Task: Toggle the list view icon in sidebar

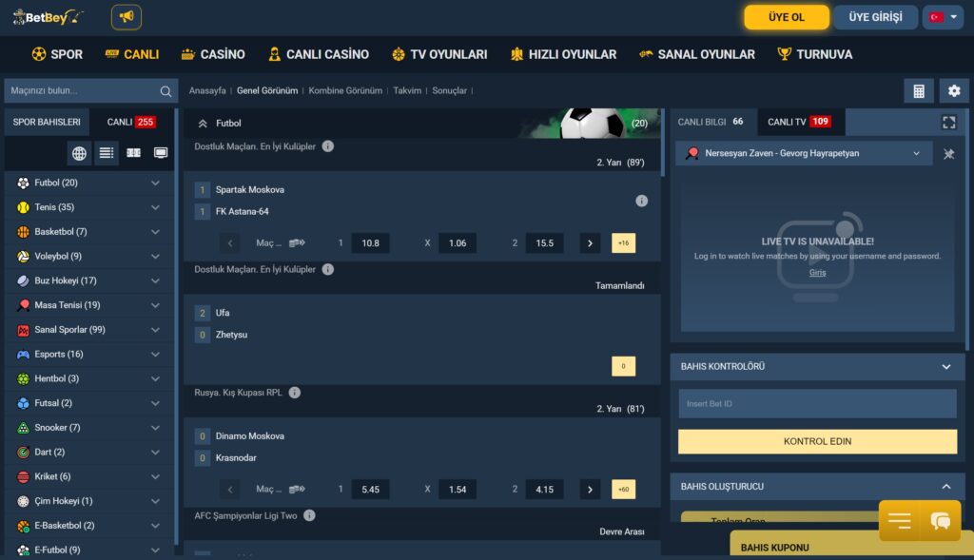Action: 106,153
